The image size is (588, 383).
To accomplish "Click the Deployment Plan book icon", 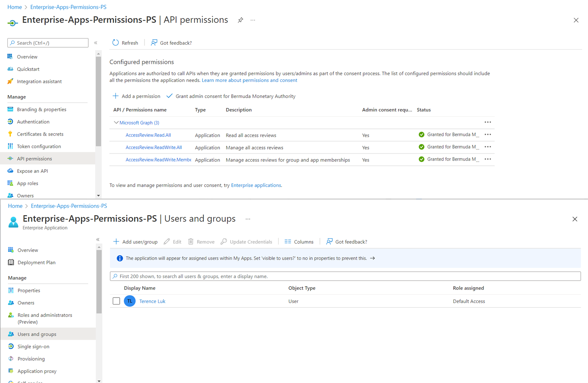I will point(11,262).
